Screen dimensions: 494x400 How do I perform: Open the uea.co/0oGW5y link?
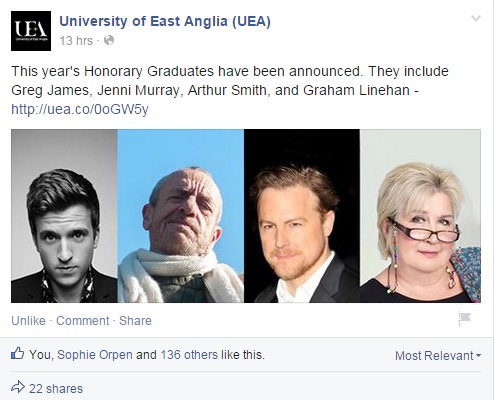pyautogui.click(x=80, y=109)
